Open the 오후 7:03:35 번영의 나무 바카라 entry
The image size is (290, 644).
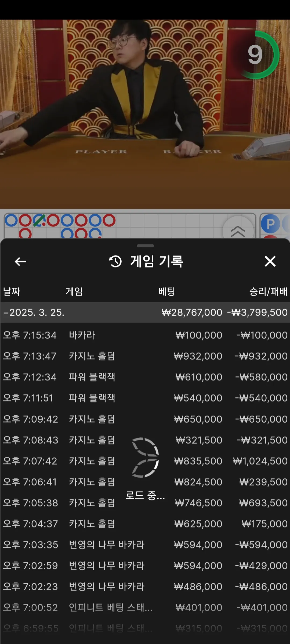[x=145, y=545]
